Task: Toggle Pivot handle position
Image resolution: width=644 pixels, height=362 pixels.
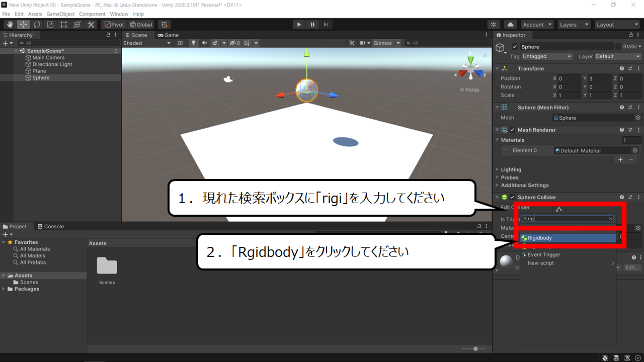Action: 114,24
